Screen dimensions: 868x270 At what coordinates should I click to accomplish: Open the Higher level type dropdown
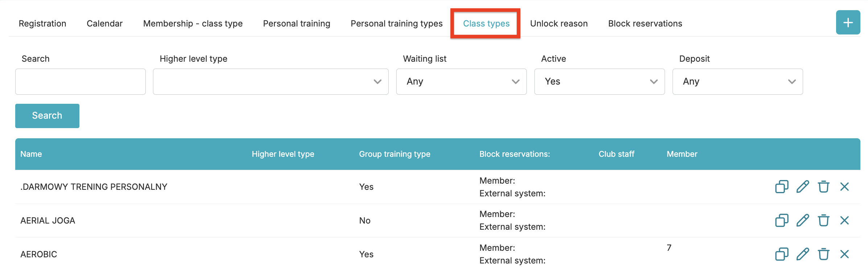[270, 82]
